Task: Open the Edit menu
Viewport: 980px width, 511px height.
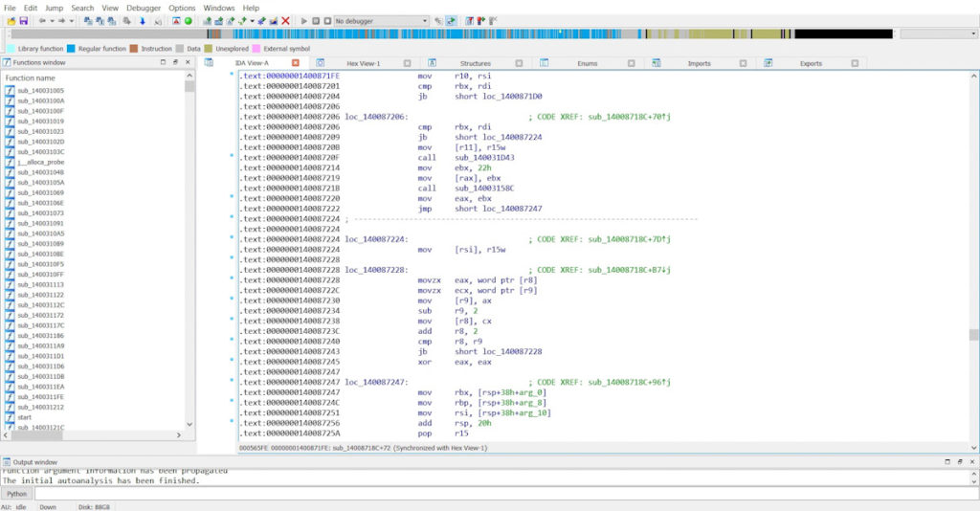Action: 31,8
